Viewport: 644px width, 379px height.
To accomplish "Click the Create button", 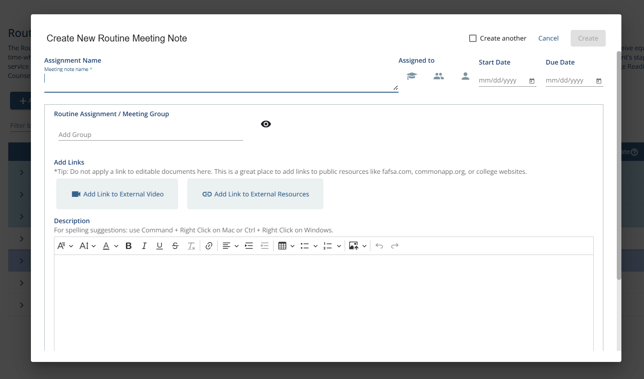I will click(x=588, y=38).
